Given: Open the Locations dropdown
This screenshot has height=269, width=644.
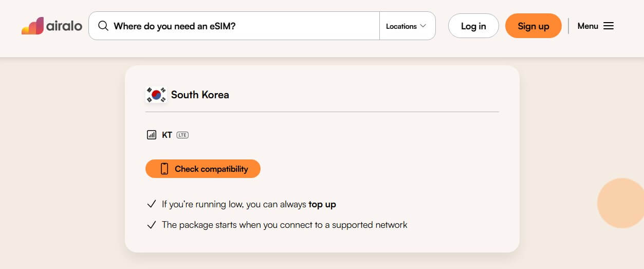Looking at the screenshot, I should pyautogui.click(x=407, y=26).
